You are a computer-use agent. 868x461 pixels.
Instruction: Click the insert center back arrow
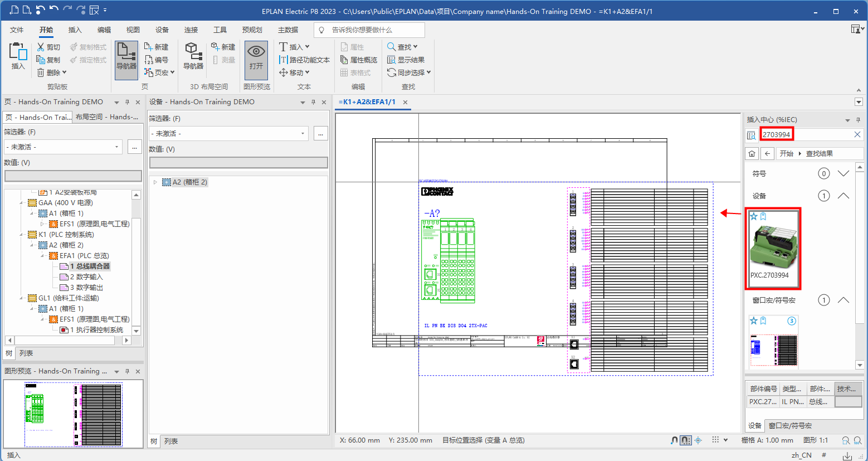pyautogui.click(x=768, y=153)
